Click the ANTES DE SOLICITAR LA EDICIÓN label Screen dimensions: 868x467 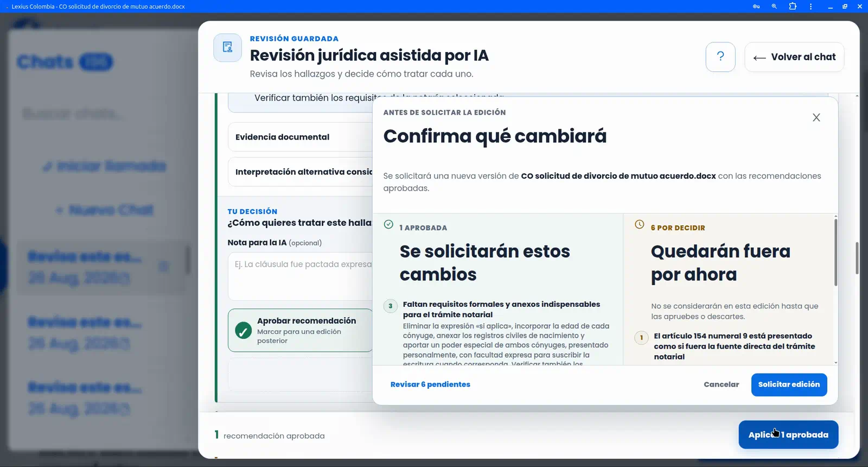444,112
